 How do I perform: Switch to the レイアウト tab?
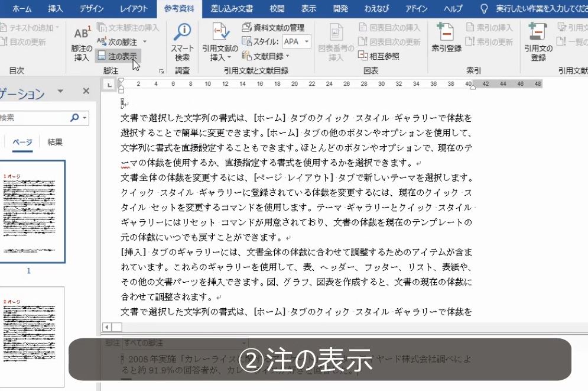coord(134,8)
